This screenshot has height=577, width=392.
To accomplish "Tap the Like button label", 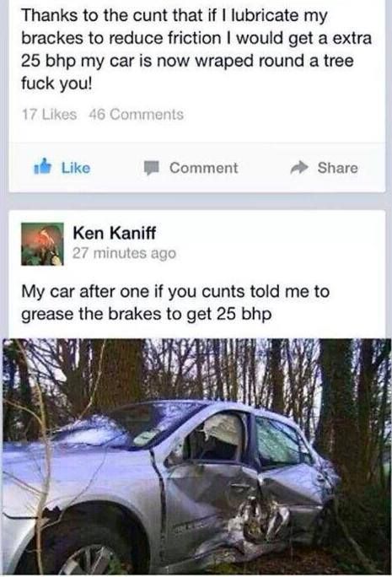I will point(76,168).
